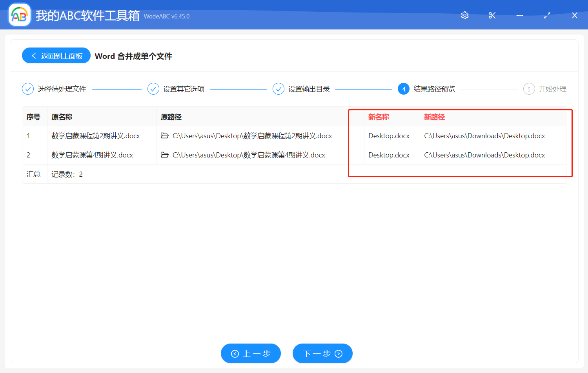Image resolution: width=588 pixels, height=373 pixels.
Task: Click the 原名称 column header
Action: pos(62,117)
